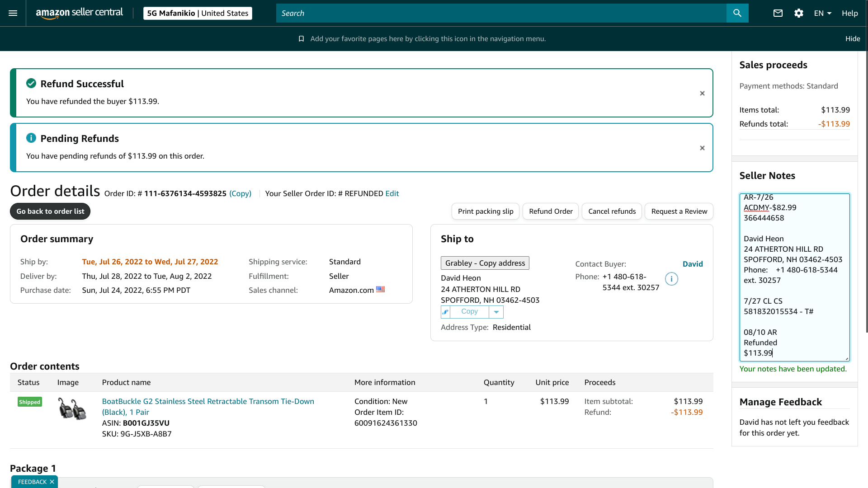Image resolution: width=868 pixels, height=488 pixels.
Task: Open the 5G Mafanikio account switcher
Action: coord(198,13)
